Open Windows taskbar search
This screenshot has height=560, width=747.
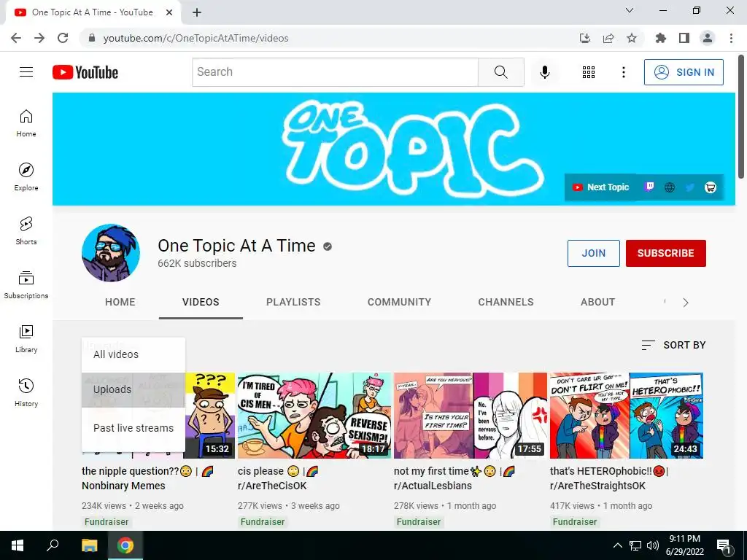pos(53,545)
